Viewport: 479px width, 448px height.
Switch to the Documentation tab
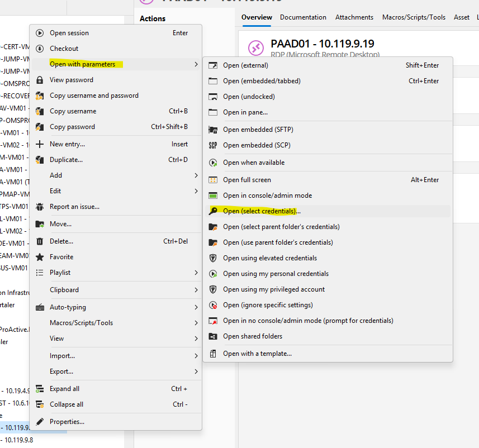[x=303, y=17]
